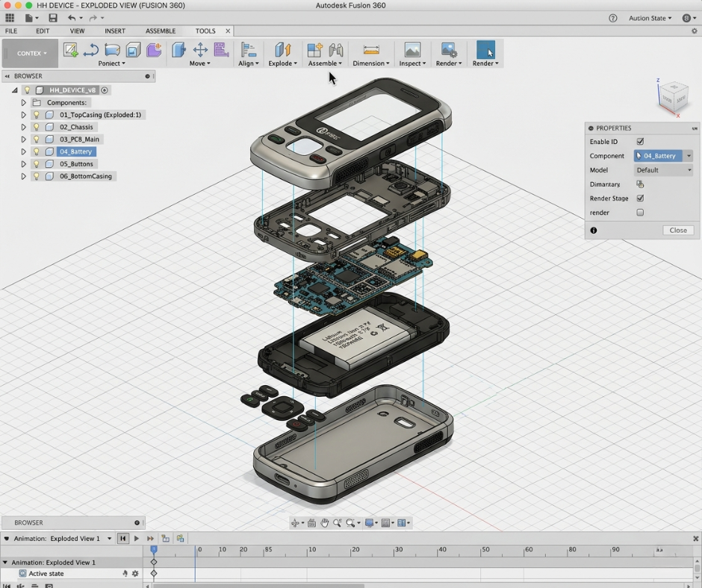Click the Help question mark icon
The image size is (702, 588).
tap(613, 18)
